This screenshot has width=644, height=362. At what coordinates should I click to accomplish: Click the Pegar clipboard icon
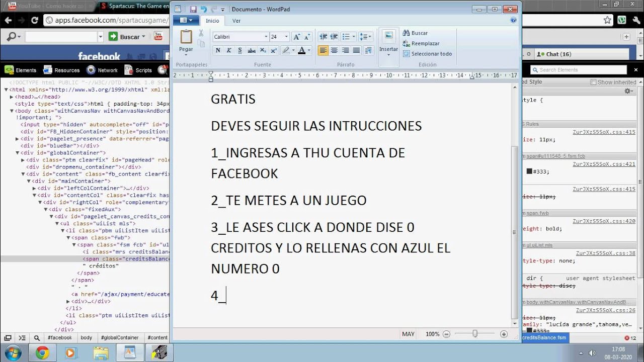(x=186, y=37)
